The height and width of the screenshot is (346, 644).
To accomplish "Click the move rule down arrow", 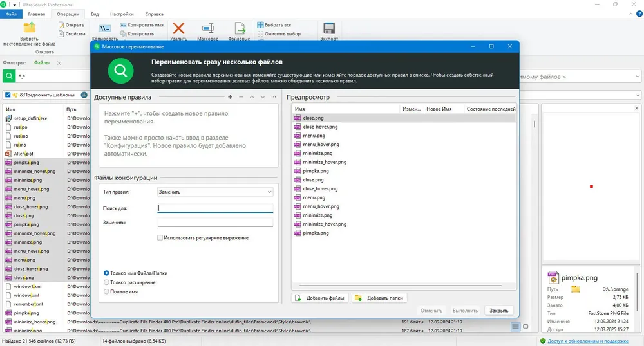I will (x=263, y=97).
